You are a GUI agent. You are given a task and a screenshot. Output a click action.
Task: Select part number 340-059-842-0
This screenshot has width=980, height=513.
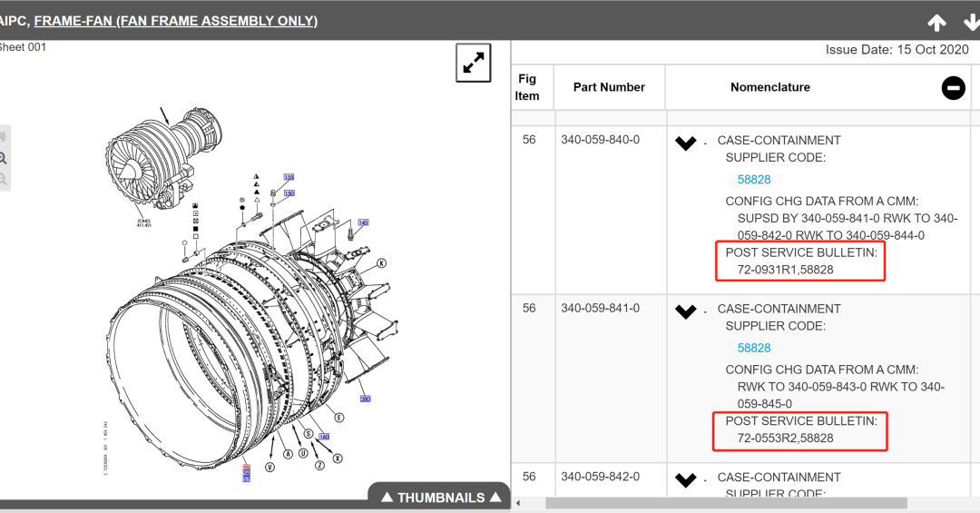click(x=600, y=477)
